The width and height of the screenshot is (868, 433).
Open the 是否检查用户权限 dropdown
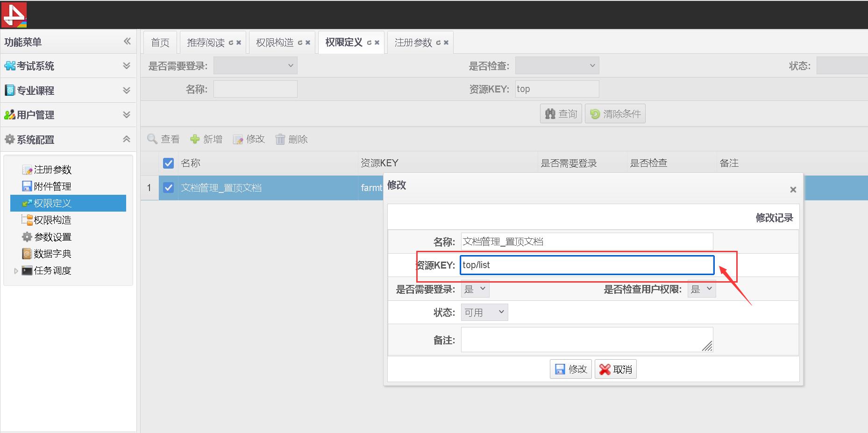(702, 289)
